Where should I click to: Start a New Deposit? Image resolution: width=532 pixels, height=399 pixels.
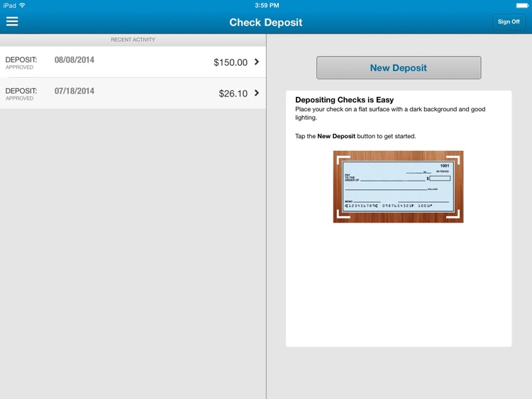(x=399, y=68)
